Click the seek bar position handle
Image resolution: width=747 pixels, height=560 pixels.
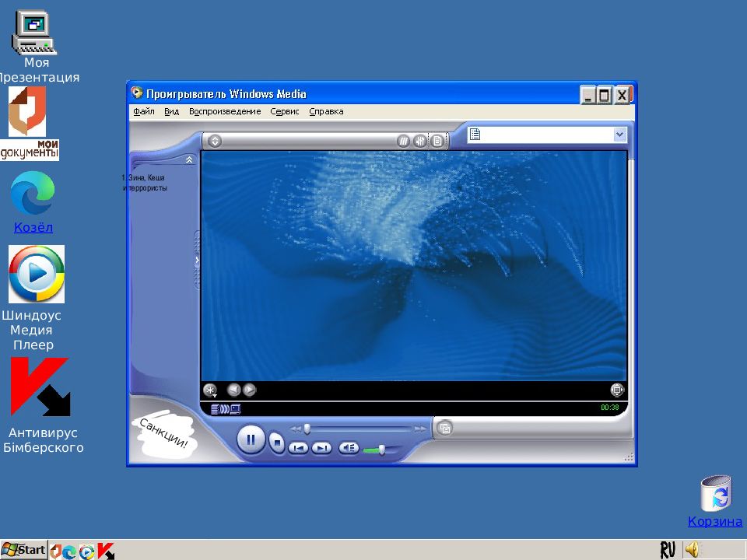tap(307, 429)
